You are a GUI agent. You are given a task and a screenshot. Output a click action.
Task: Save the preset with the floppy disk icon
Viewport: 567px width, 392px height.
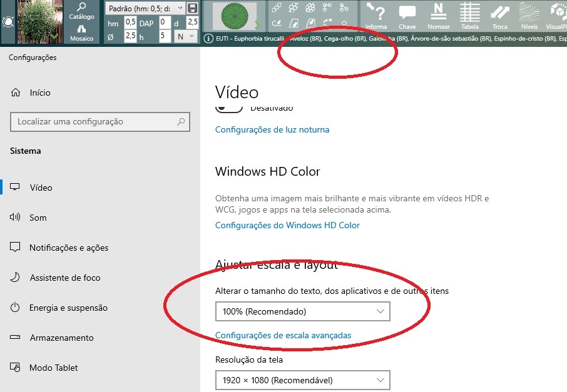coord(193,8)
